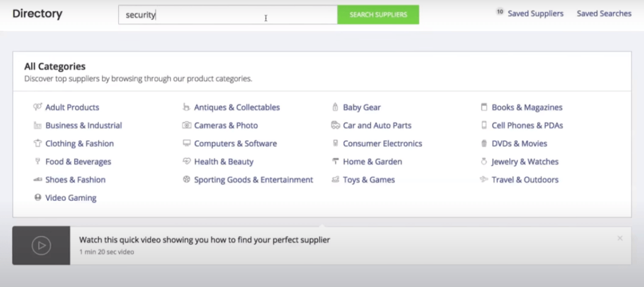Click the car icon beside Car and Auto Parts
This screenshot has height=287, width=644.
(x=335, y=126)
